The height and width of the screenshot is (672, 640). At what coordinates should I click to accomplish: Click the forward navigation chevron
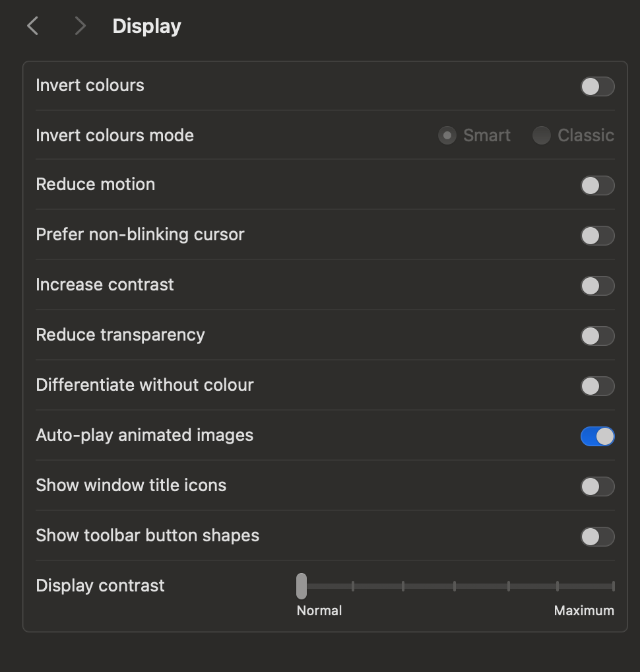pyautogui.click(x=80, y=26)
